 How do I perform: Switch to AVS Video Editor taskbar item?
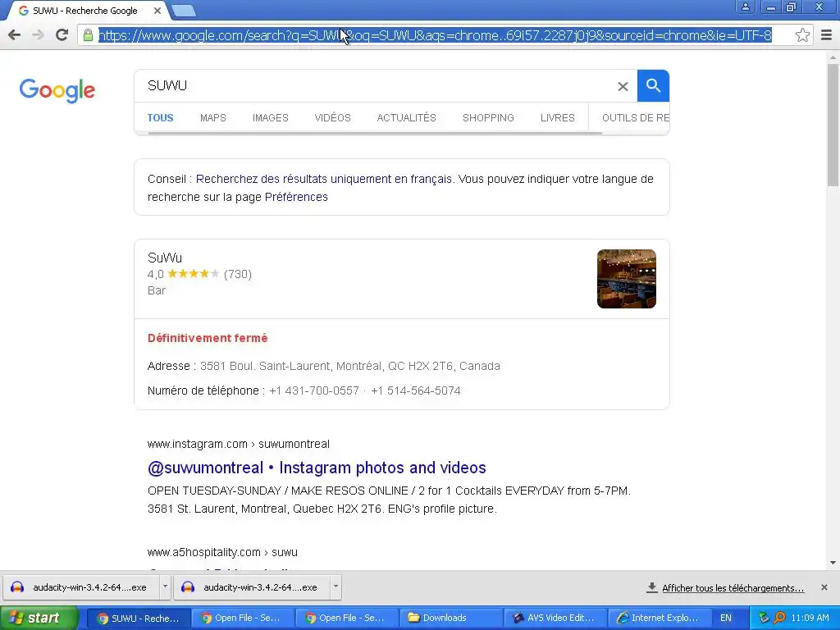pos(556,619)
